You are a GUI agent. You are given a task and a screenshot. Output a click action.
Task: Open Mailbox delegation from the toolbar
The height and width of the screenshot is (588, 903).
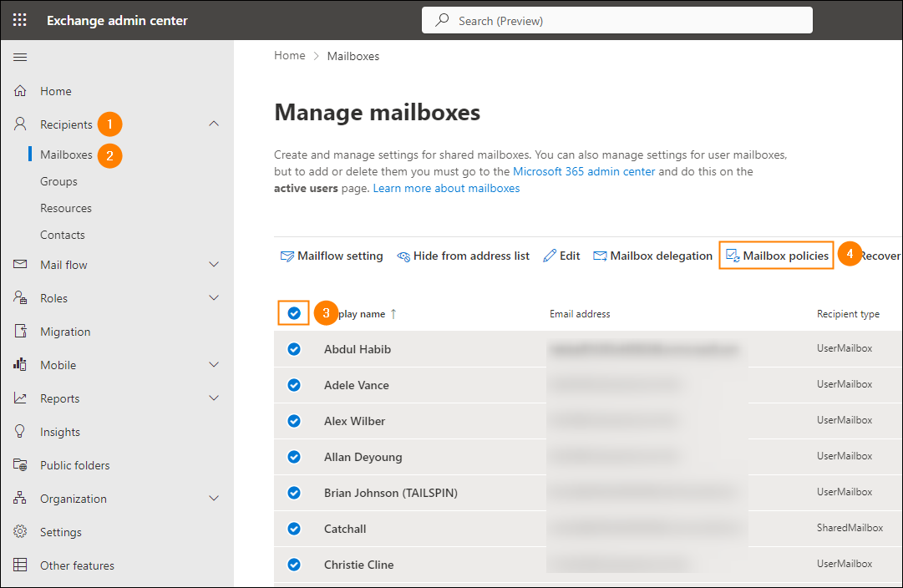(652, 256)
